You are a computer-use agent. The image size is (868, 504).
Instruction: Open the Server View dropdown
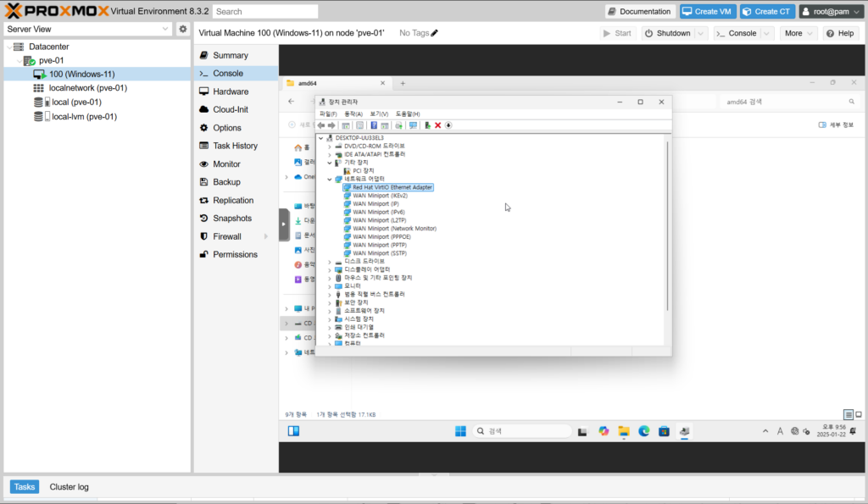[87, 29]
